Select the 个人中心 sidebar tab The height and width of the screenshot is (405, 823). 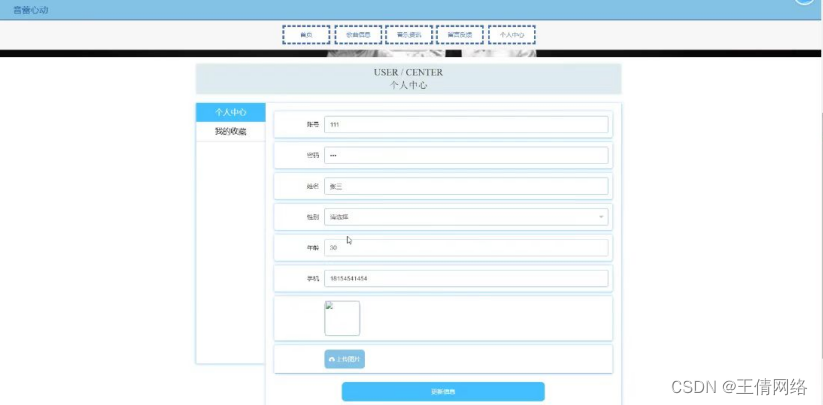[230, 112]
